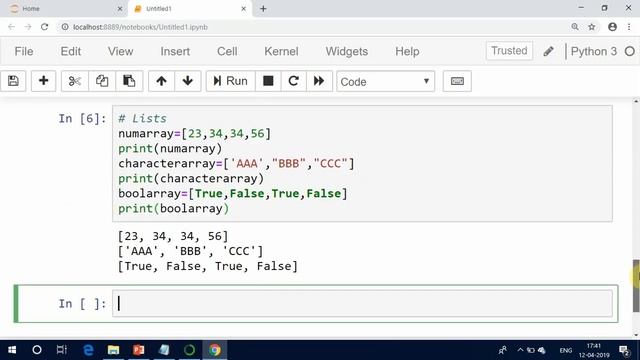
Task: Move selected cell down arrow
Action: 188,81
